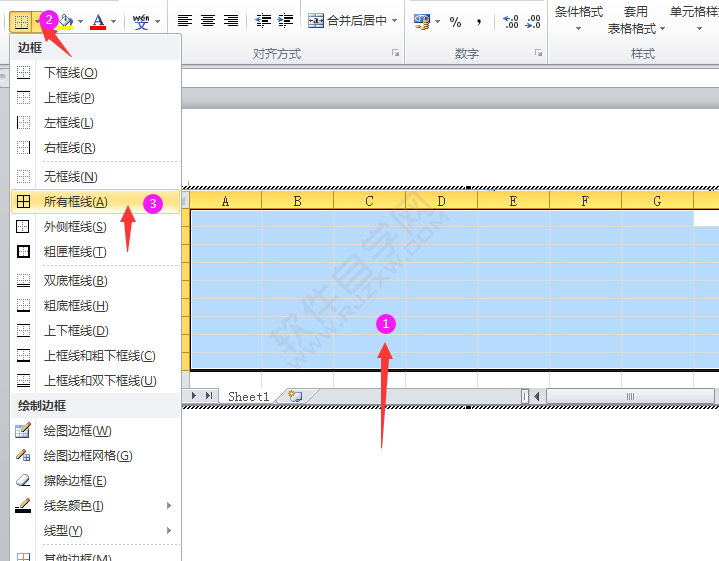Image resolution: width=719 pixels, height=561 pixels.
Task: Decrease indent
Action: click(263, 21)
